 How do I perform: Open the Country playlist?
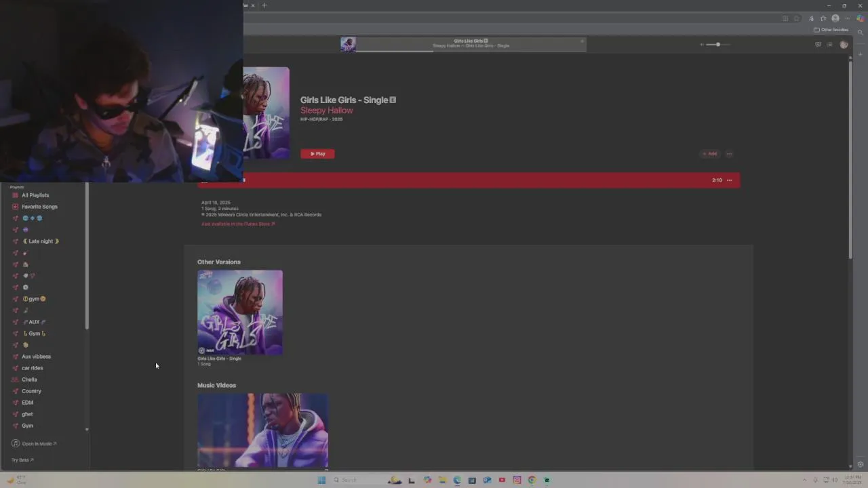[x=31, y=391]
